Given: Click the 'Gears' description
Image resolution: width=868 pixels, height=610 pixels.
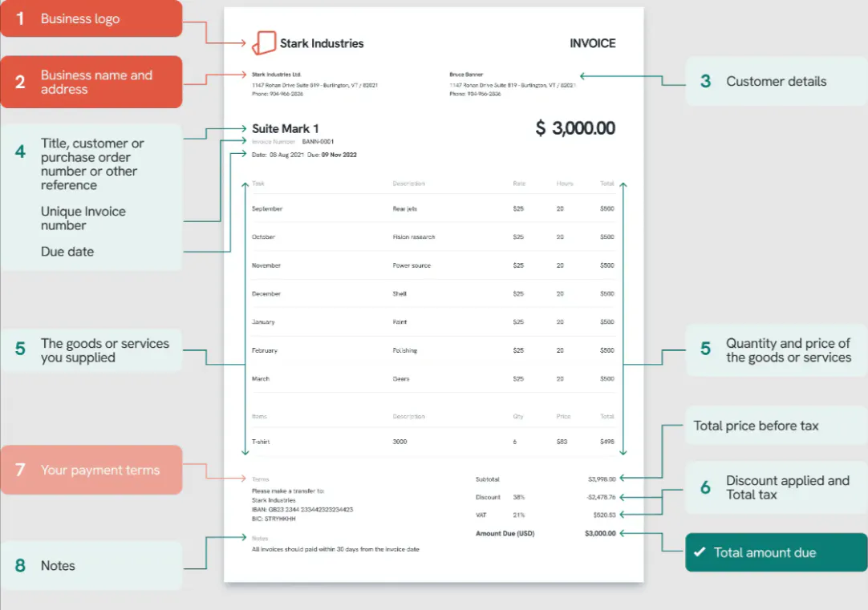Looking at the screenshot, I should (x=401, y=379).
